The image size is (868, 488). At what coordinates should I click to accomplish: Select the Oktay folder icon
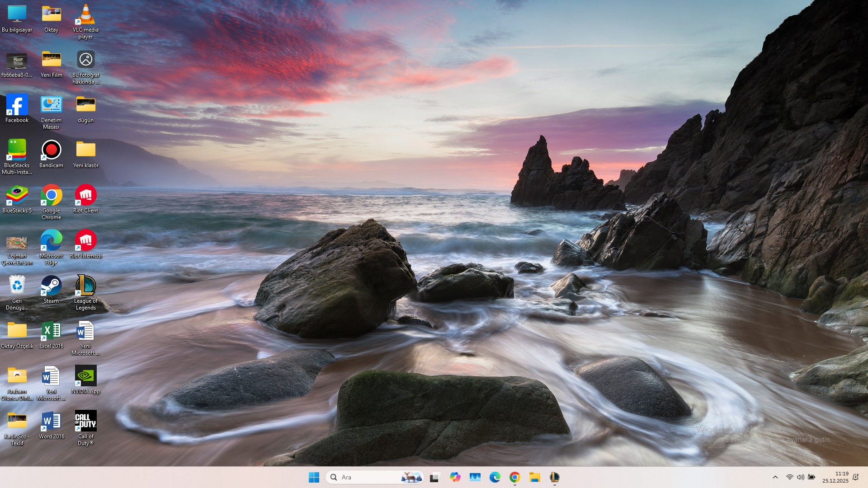point(51,19)
